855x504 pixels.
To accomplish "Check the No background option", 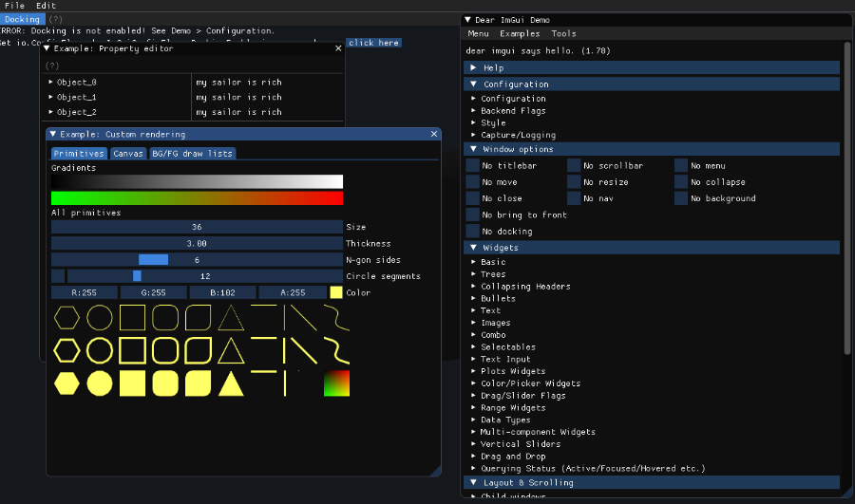I will coord(681,198).
